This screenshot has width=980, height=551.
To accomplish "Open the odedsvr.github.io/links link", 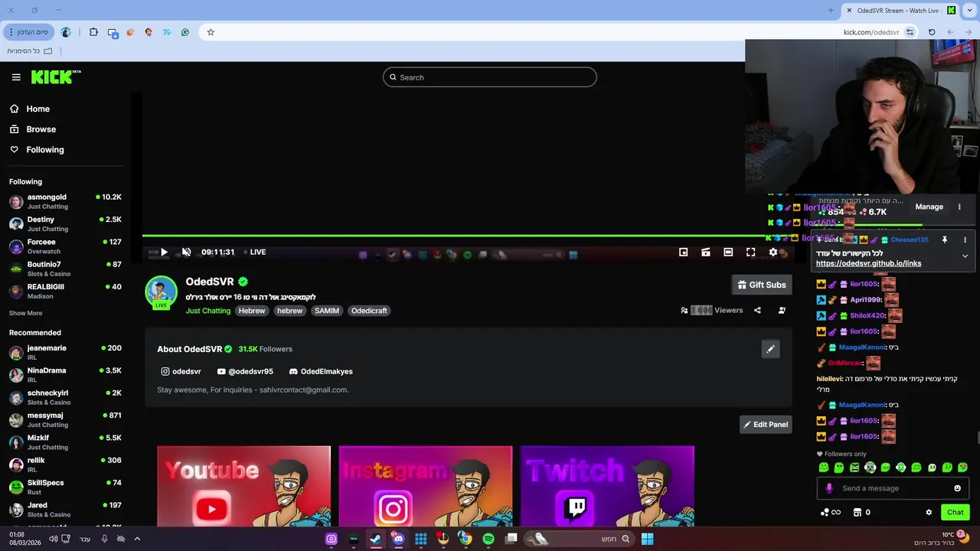I will (869, 263).
